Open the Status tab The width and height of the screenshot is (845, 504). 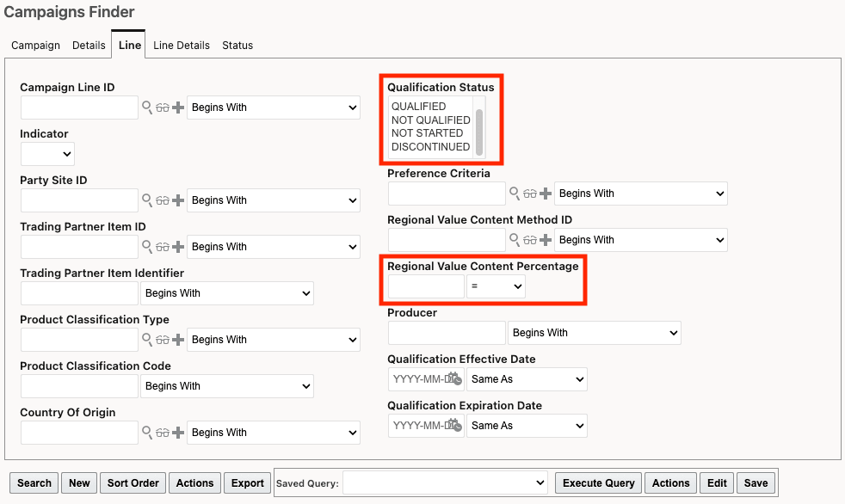point(237,46)
